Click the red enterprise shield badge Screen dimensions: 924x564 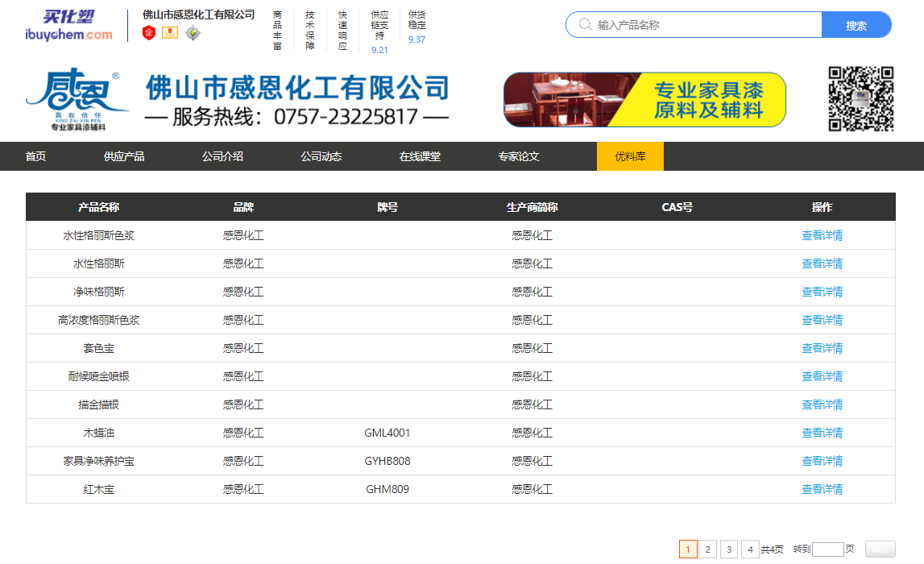tap(149, 33)
